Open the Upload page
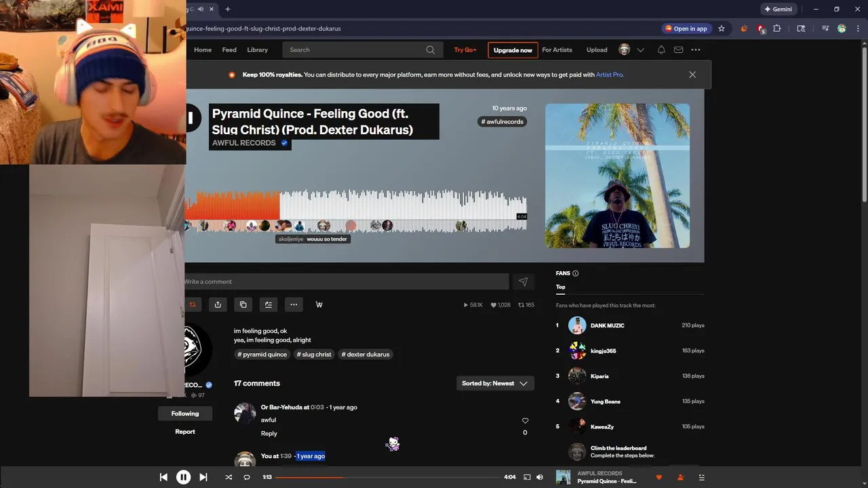This screenshot has height=488, width=868. pos(597,49)
